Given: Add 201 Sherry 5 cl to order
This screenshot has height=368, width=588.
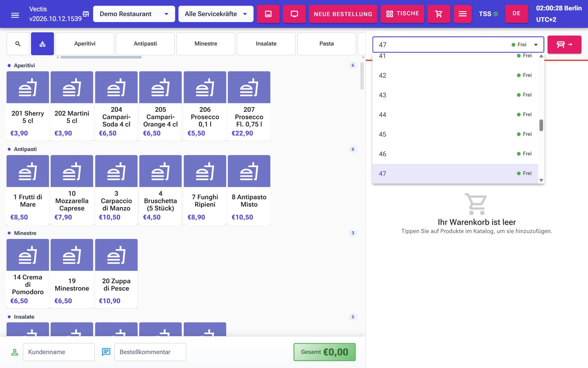Looking at the screenshot, I should click(x=28, y=106).
